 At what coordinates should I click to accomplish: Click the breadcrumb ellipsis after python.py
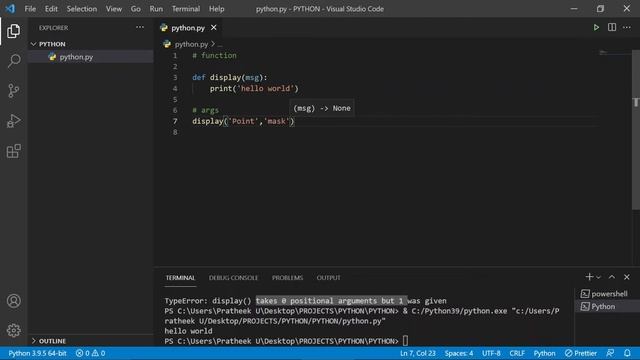click(220, 44)
